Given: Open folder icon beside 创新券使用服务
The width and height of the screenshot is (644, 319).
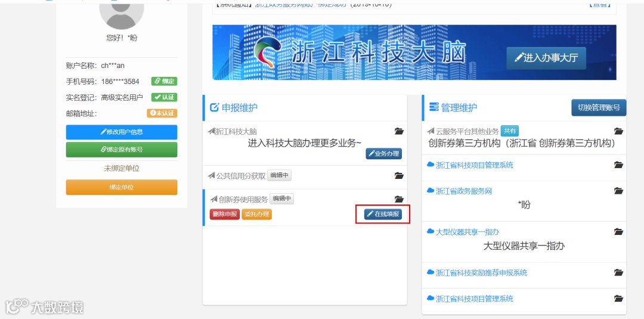Looking at the screenshot, I should (399, 199).
